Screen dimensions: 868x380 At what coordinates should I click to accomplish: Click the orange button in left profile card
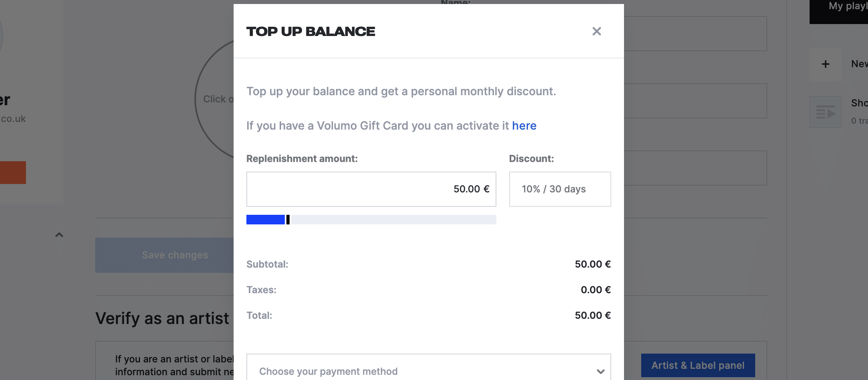(x=13, y=172)
